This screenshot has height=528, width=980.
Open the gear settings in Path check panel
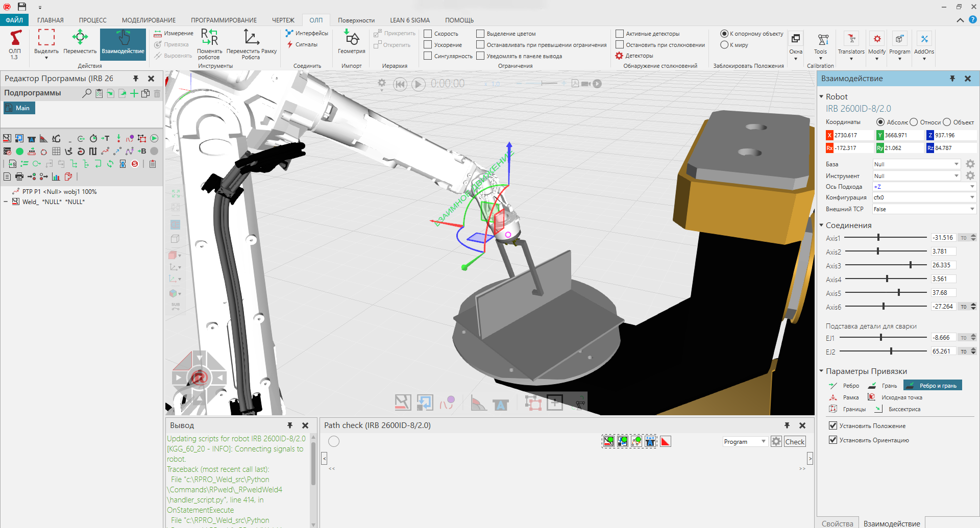click(x=776, y=441)
